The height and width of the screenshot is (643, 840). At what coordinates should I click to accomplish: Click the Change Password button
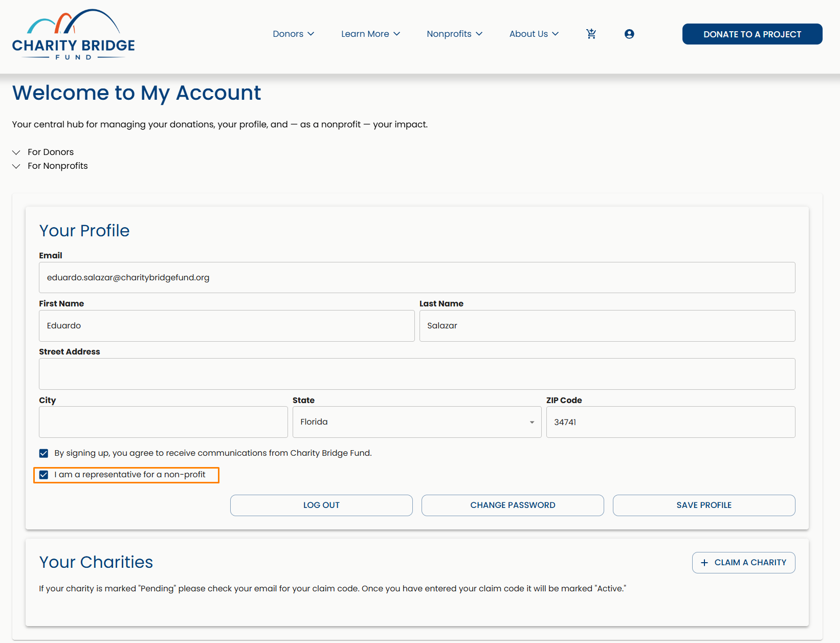(x=513, y=505)
